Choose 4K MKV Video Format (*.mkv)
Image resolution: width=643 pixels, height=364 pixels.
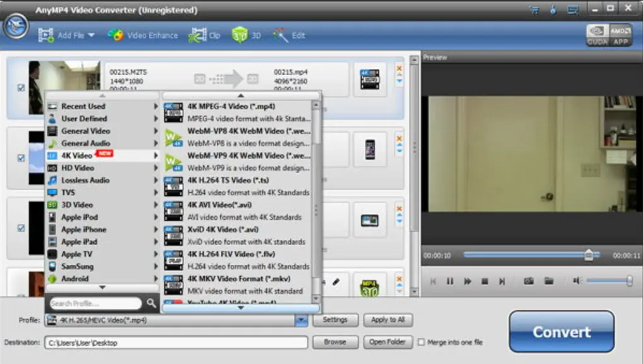(238, 284)
